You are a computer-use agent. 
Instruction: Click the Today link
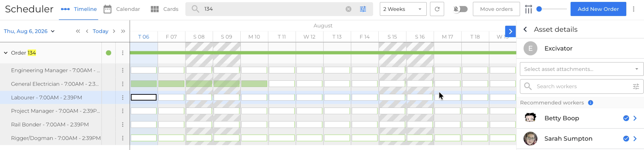click(x=100, y=31)
